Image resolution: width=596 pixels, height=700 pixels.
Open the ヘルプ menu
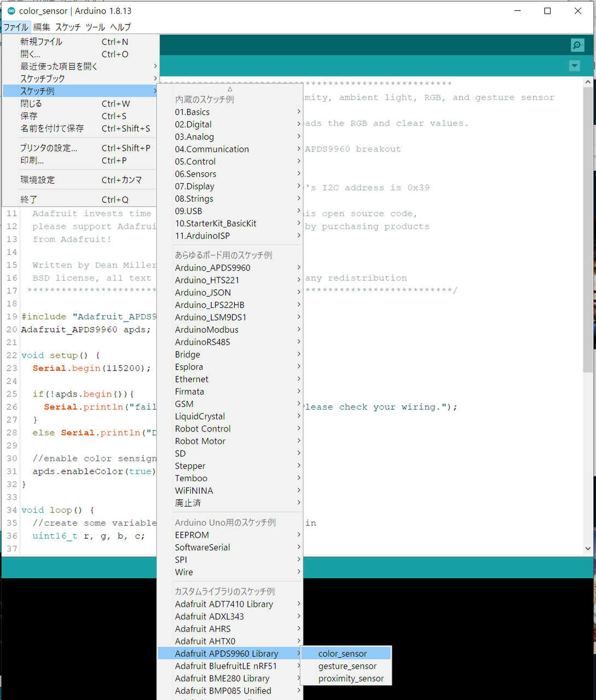(x=120, y=27)
